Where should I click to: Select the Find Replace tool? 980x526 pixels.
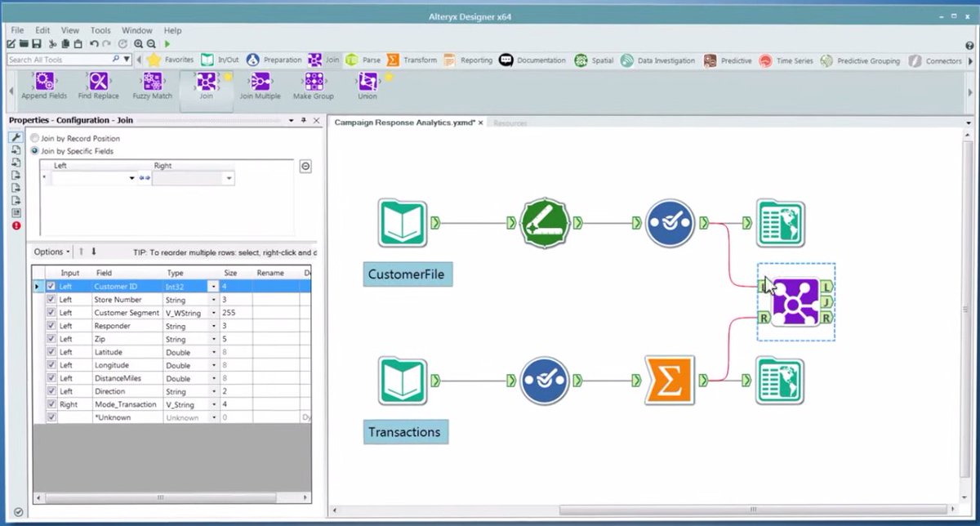pos(98,86)
